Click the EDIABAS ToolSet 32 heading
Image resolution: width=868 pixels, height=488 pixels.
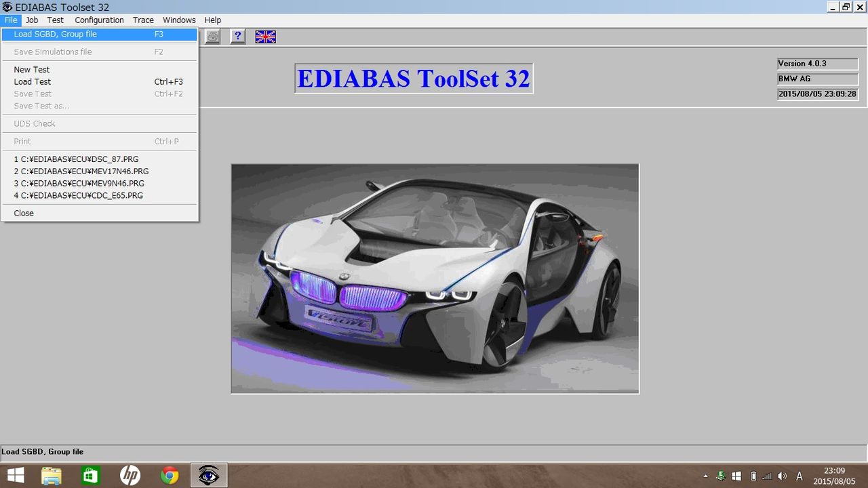(414, 79)
